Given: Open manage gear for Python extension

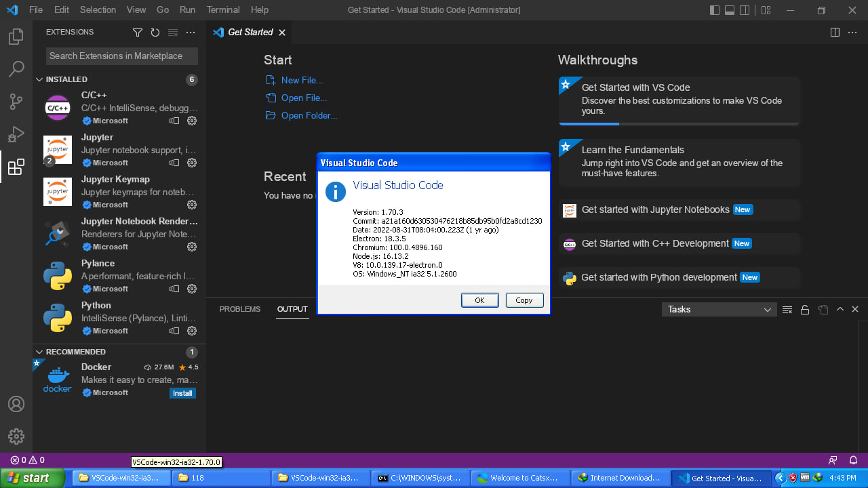Looking at the screenshot, I should (x=192, y=331).
